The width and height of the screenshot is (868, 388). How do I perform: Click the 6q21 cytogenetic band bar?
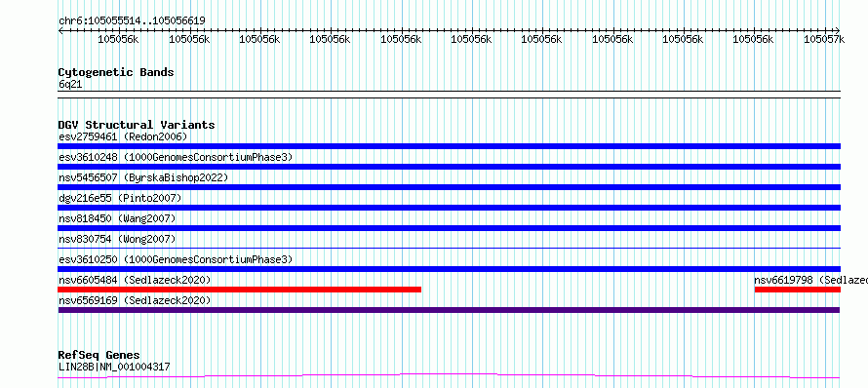click(449, 95)
